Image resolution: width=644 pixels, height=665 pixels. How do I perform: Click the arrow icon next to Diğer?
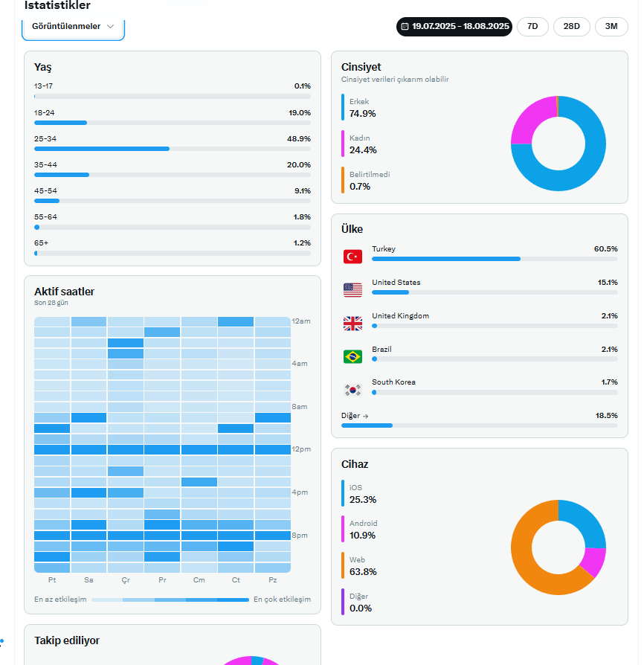click(365, 416)
